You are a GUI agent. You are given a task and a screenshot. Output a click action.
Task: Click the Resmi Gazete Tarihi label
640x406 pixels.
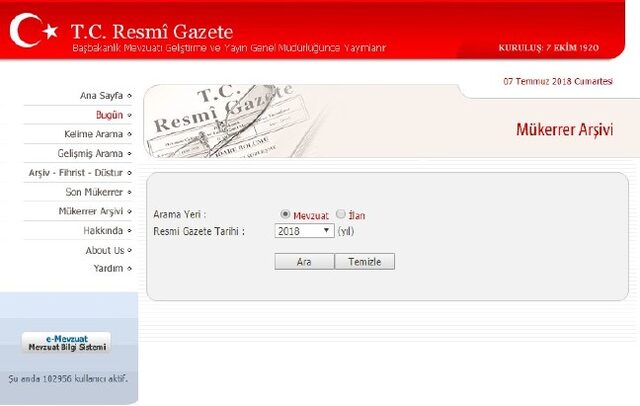199,231
